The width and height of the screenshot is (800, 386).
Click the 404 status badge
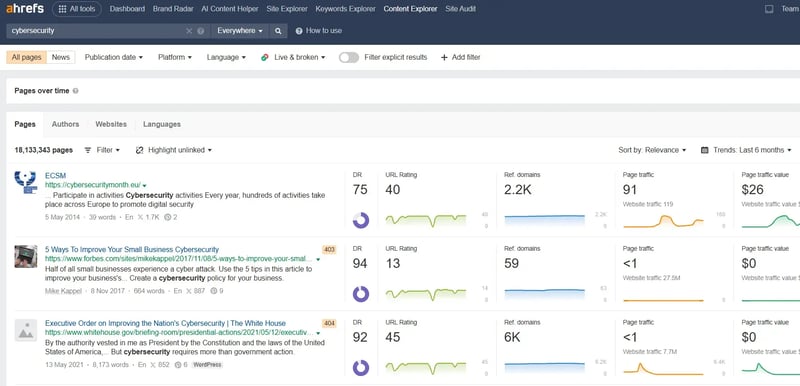coord(329,323)
